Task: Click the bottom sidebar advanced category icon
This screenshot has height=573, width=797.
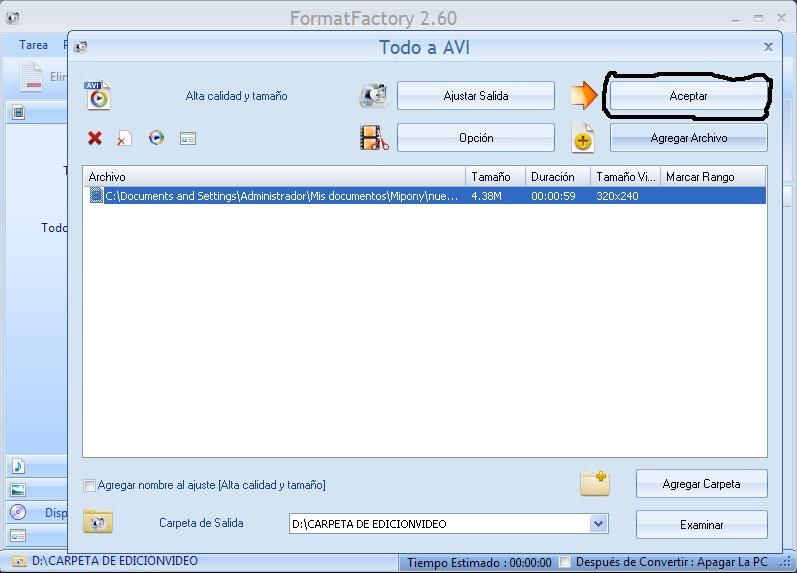Action: (18, 536)
